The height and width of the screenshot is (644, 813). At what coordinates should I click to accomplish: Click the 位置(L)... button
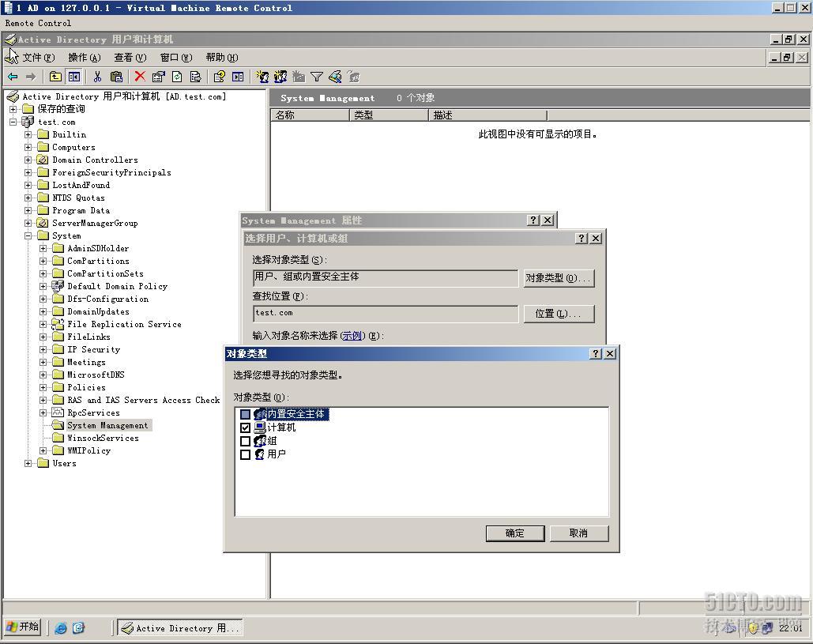(559, 314)
